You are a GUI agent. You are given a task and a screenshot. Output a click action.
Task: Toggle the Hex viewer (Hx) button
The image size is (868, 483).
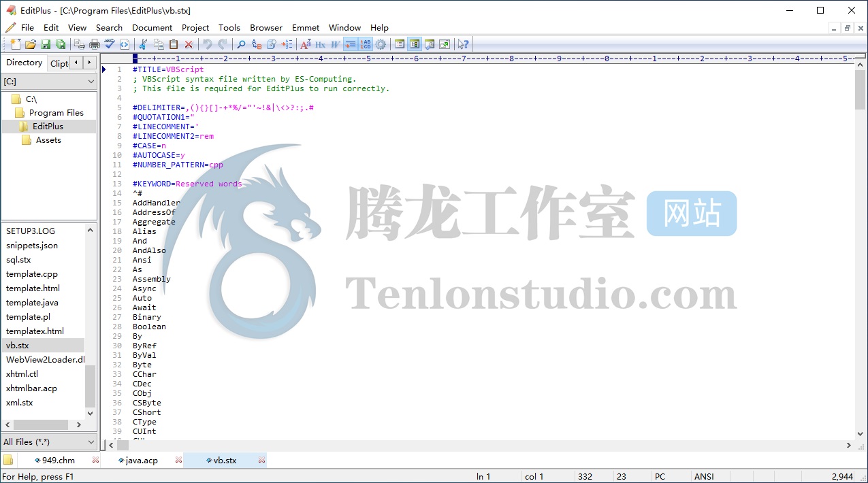click(320, 44)
